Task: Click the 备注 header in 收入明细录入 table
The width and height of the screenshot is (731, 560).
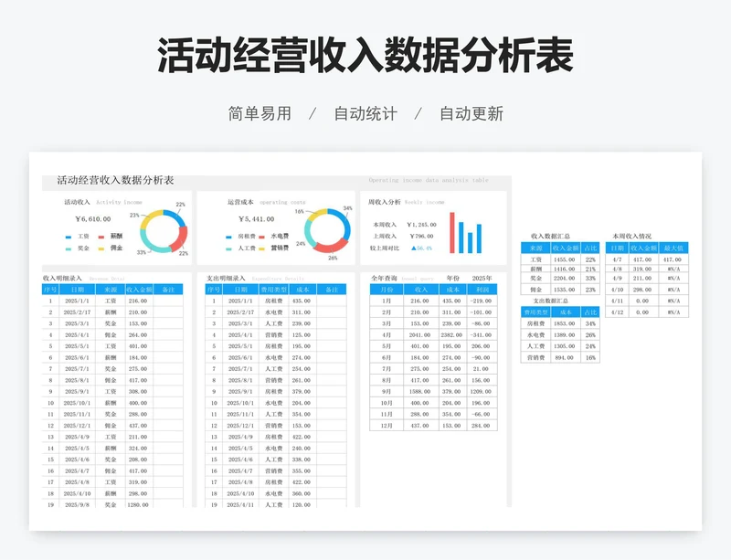Action: point(167,289)
